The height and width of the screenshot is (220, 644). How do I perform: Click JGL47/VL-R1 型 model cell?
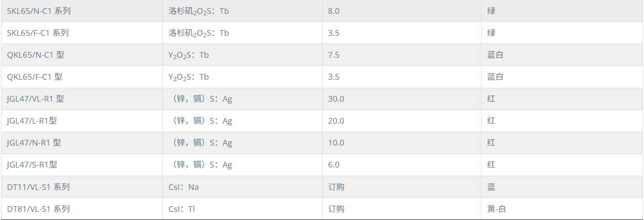click(82, 99)
